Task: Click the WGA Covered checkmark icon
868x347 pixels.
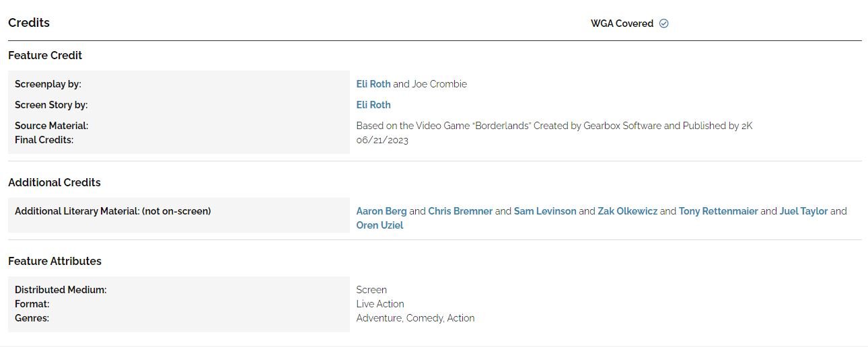Action: pyautogui.click(x=663, y=24)
